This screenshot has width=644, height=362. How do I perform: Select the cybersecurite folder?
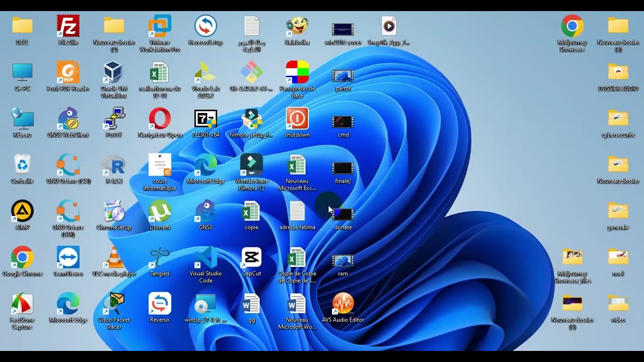[x=618, y=119]
